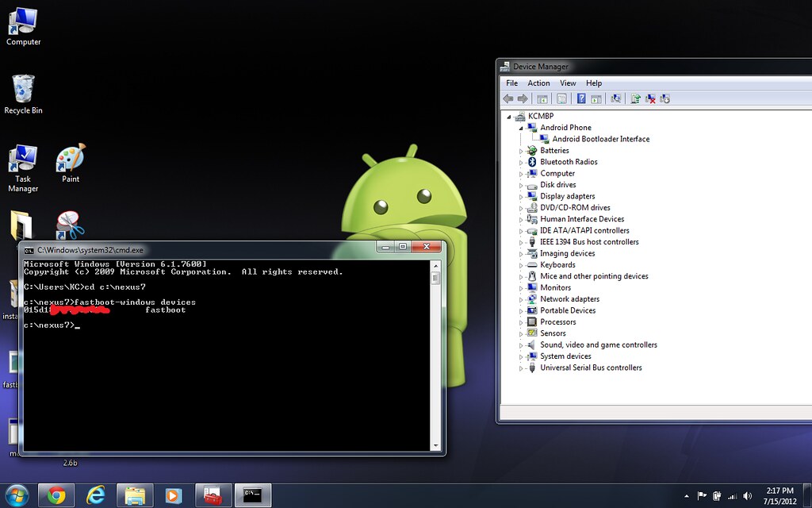Select the Recycle Bin desktop icon
Screen dimensions: 812x508
pyautogui.click(x=23, y=94)
